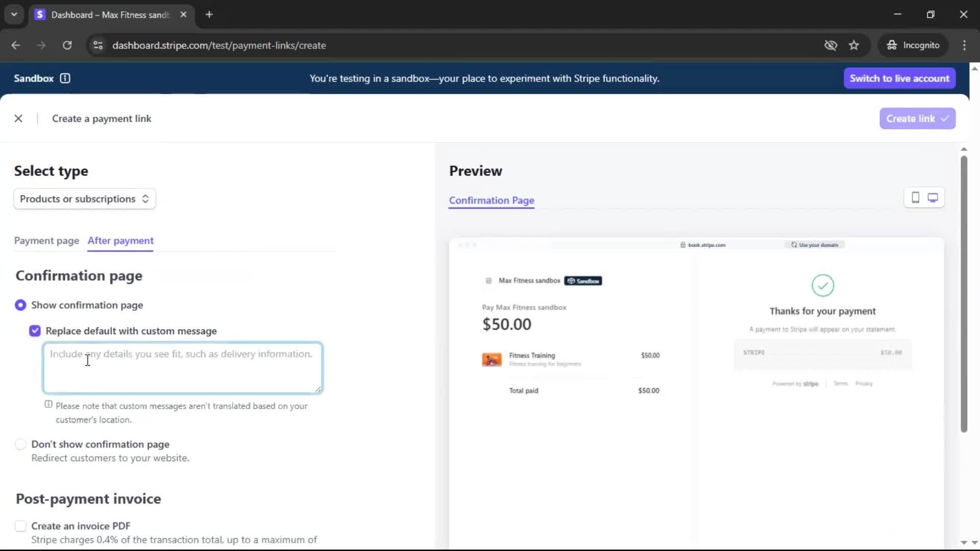The height and width of the screenshot is (551, 980).
Task: Click the Sandbox info icon
Action: tap(65, 79)
